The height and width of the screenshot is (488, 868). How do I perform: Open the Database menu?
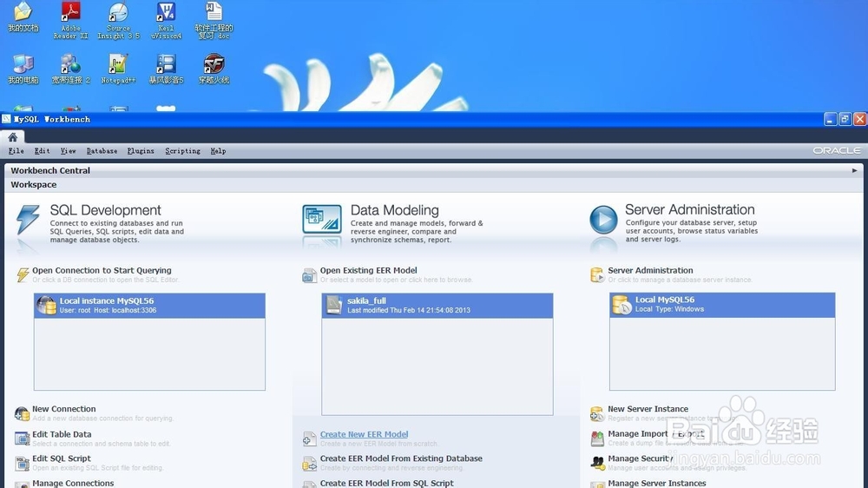pos(102,151)
